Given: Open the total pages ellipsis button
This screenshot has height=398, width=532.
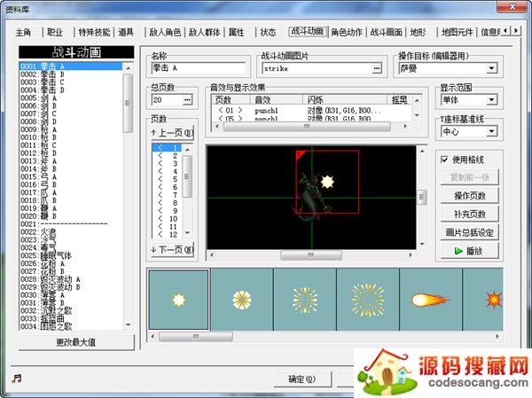Looking at the screenshot, I should [188, 100].
